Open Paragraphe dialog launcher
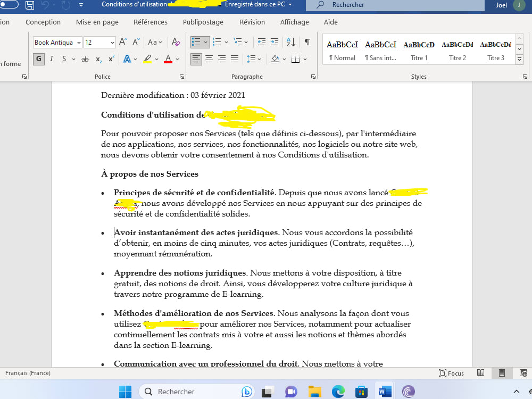Viewport: 532px width, 399px height. coord(313,77)
